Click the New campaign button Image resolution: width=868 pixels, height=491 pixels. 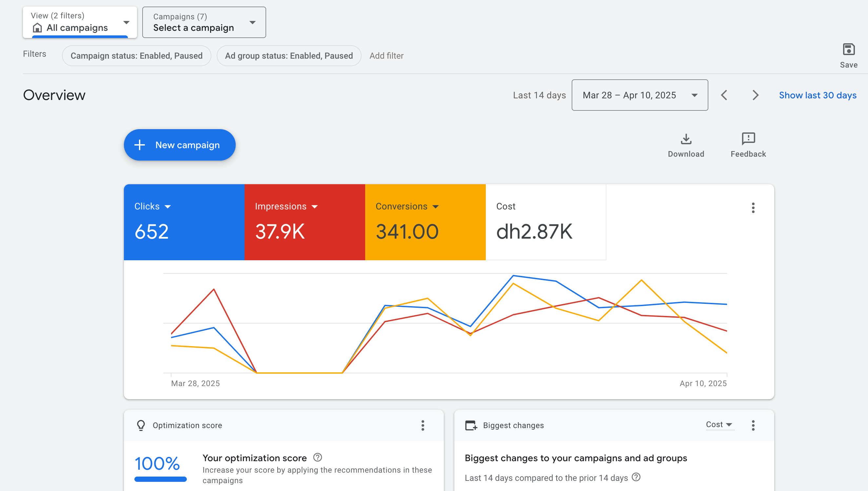(x=179, y=145)
